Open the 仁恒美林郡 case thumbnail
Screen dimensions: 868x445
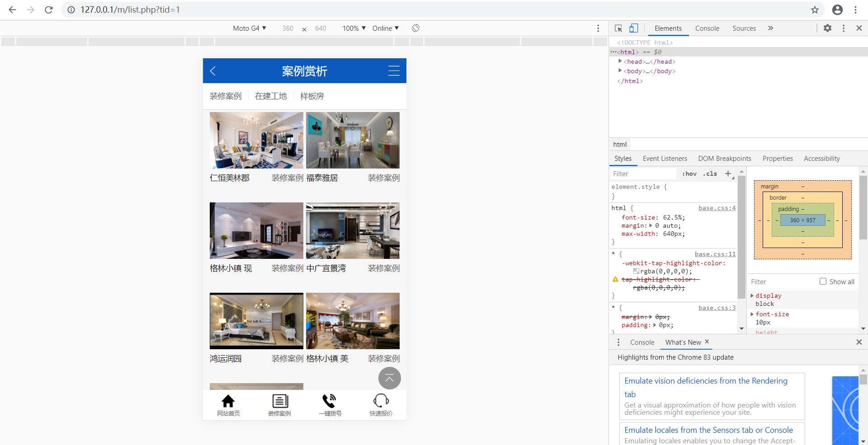pyautogui.click(x=256, y=140)
